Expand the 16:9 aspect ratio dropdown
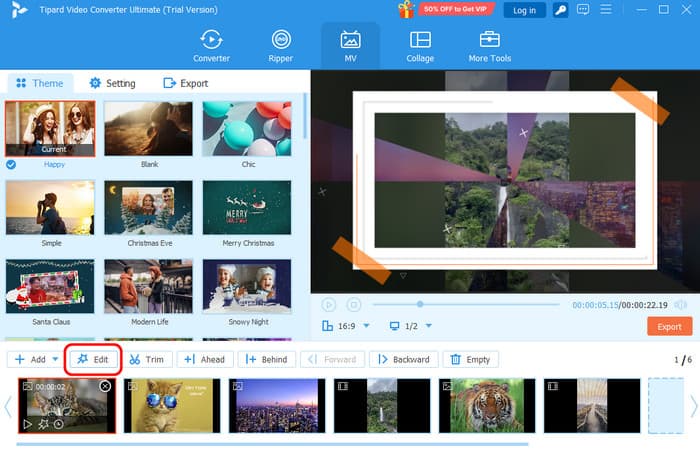The width and height of the screenshot is (700, 450). 366,326
